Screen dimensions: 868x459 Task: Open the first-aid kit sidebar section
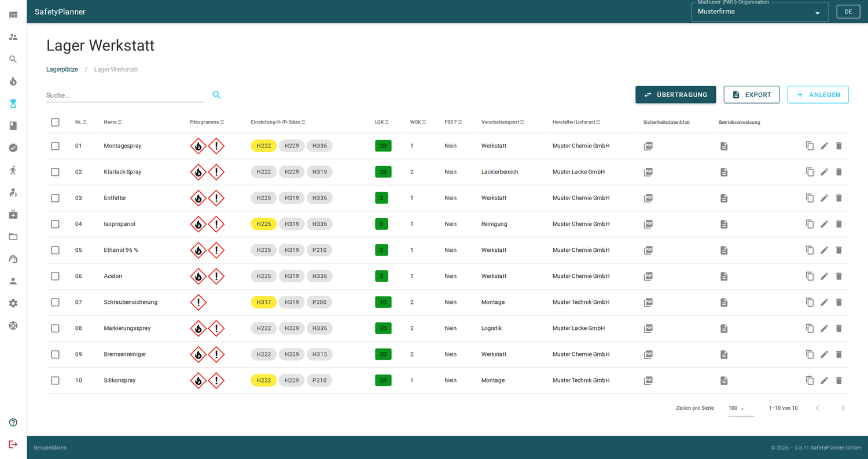click(13, 215)
